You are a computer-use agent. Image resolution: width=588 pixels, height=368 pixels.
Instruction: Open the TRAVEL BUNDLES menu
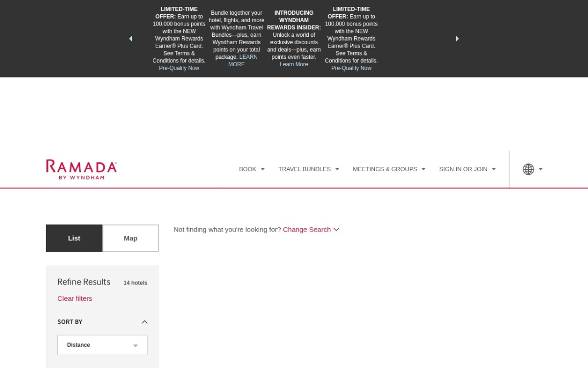(309, 169)
